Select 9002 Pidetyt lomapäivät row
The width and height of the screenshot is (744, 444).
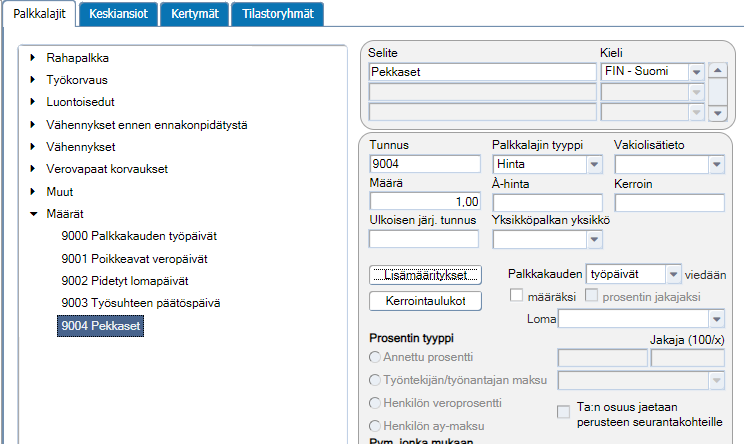pyautogui.click(x=125, y=281)
